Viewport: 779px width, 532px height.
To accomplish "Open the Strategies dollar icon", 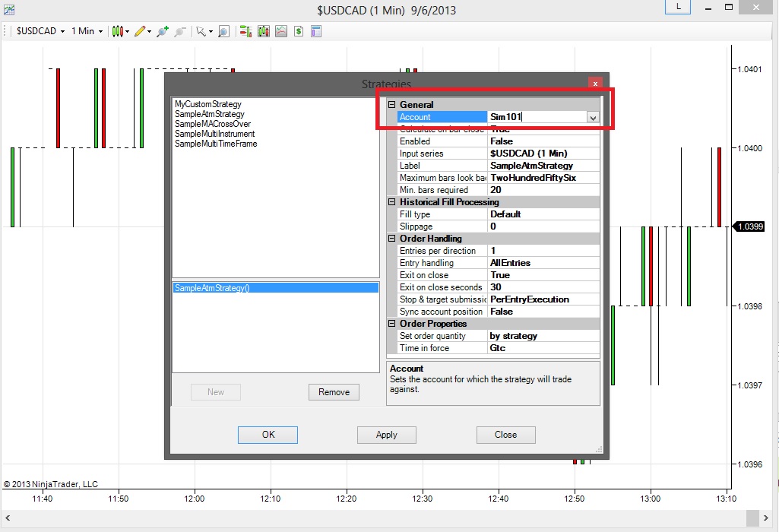I will tap(299, 31).
